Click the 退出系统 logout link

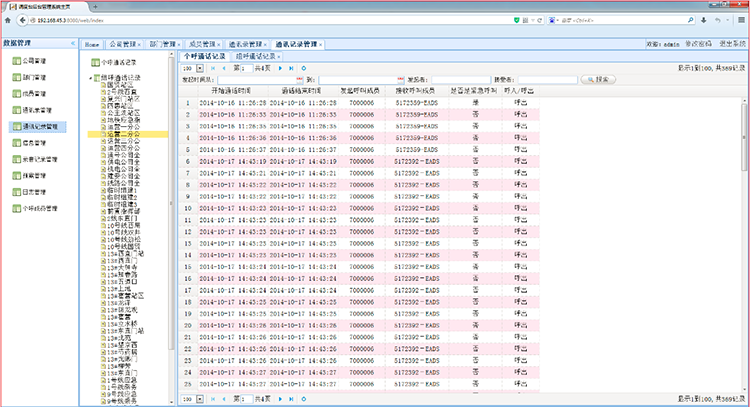coord(732,44)
